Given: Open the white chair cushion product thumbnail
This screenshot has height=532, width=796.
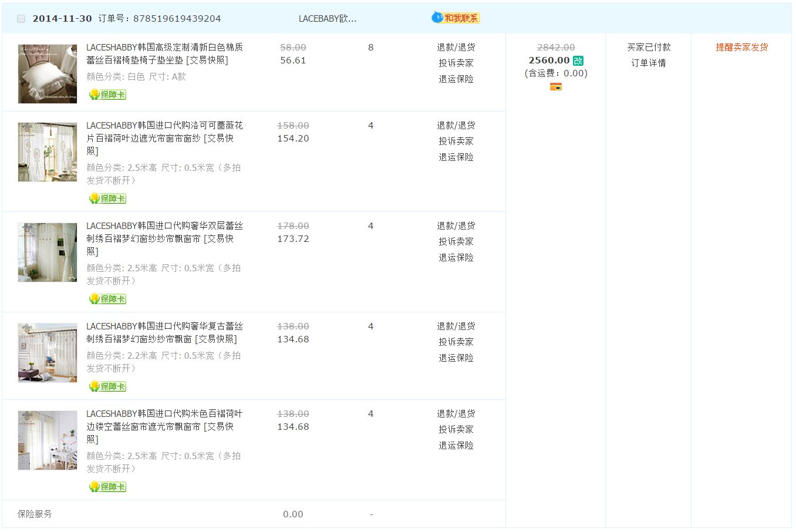Looking at the screenshot, I should coord(48,74).
